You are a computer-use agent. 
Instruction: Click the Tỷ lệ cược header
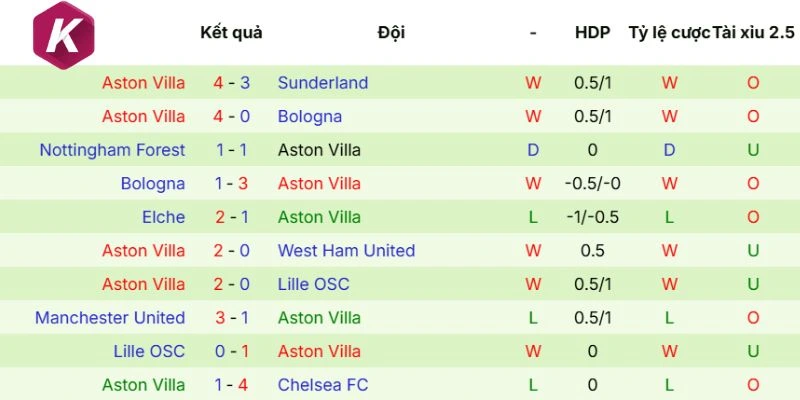pos(669,32)
